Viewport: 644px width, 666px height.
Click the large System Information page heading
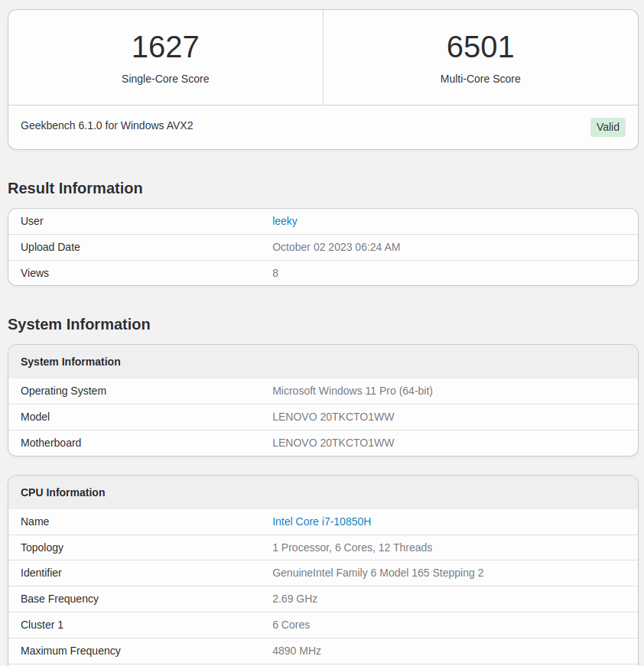79,324
